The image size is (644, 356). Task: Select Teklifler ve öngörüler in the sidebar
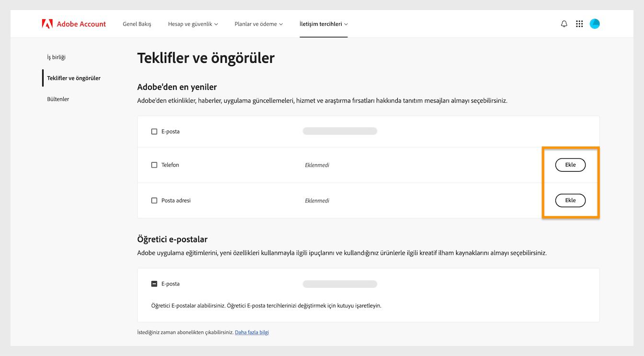coord(74,78)
